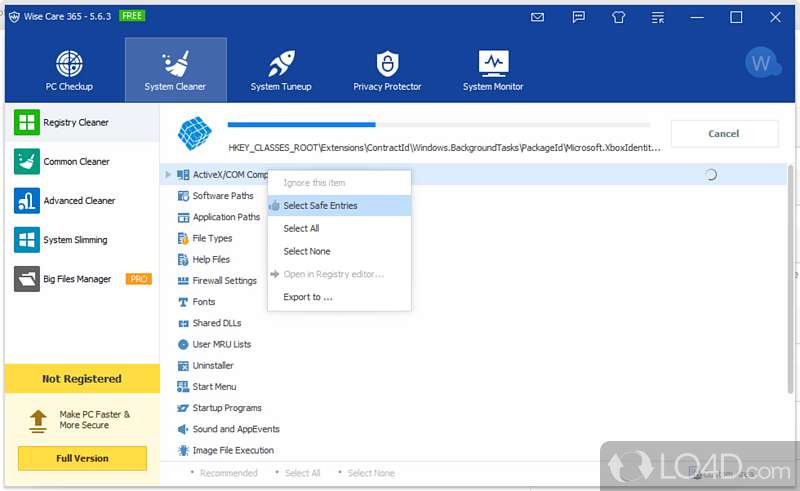Open Common Cleaner in sidebar
Screen dimensions: 800x491
click(76, 162)
